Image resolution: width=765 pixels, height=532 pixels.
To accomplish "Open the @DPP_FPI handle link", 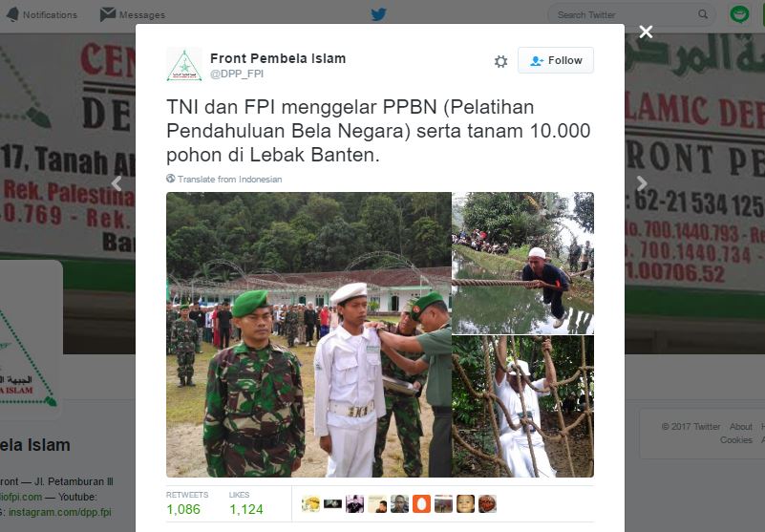I will click(237, 74).
